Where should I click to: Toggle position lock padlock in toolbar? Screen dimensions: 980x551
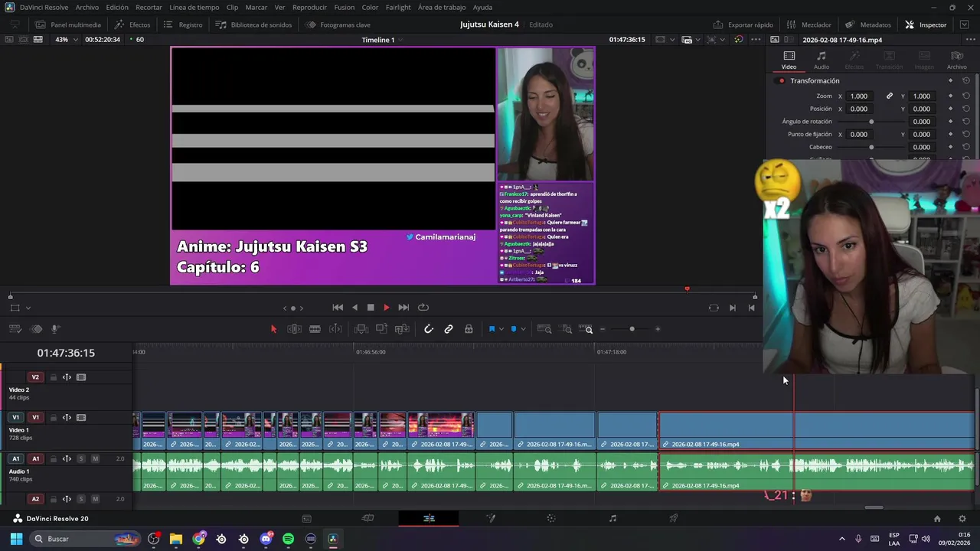point(469,329)
